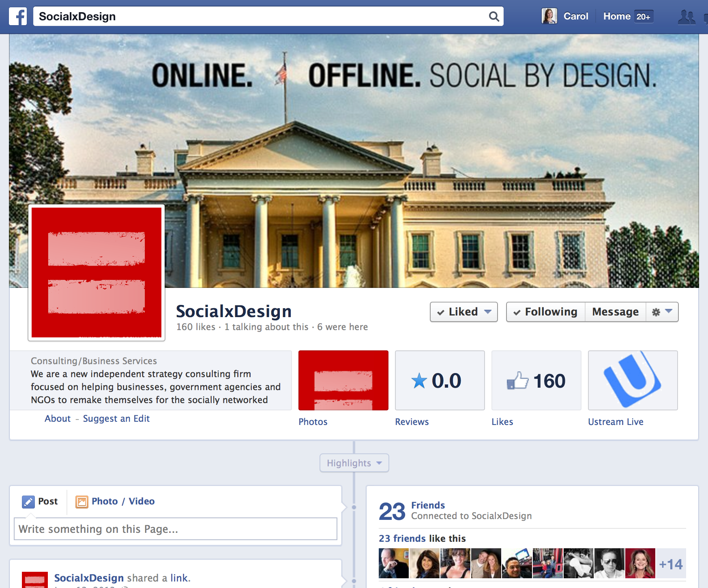Screen dimensions: 708x588
Task: Click 'Write something on this Page' field
Action: pyautogui.click(x=176, y=529)
